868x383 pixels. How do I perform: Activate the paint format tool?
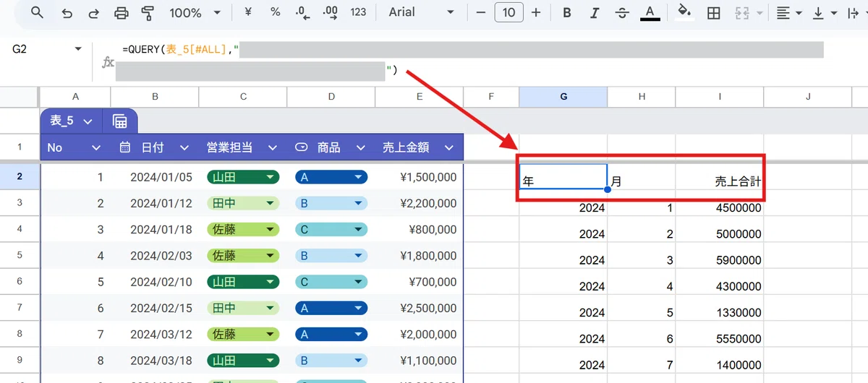[x=148, y=12]
